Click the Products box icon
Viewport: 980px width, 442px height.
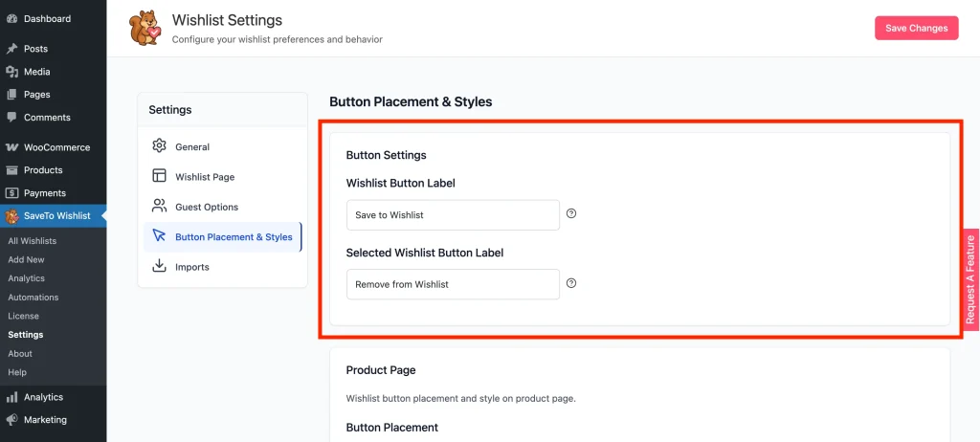point(11,170)
